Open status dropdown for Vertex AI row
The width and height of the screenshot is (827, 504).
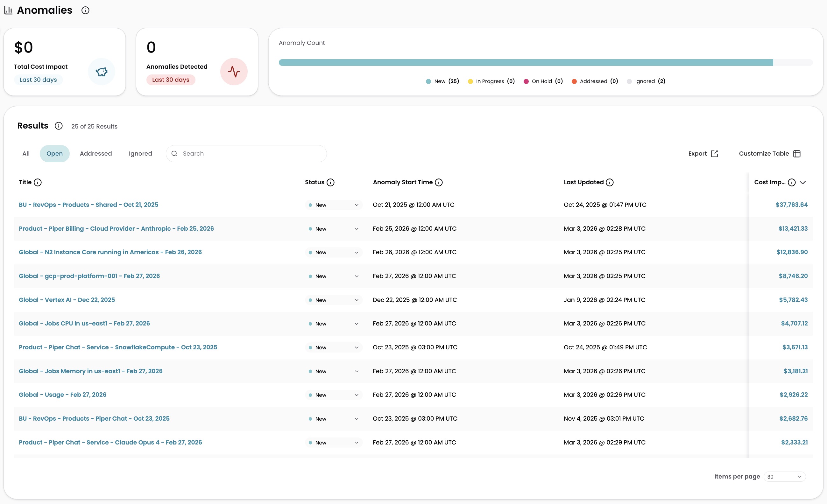click(334, 300)
